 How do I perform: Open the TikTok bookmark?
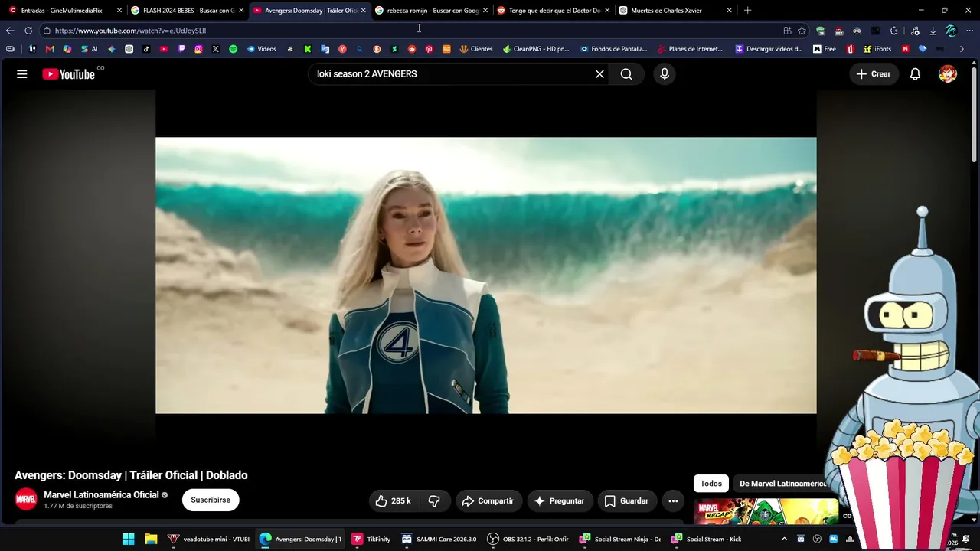[x=146, y=49]
